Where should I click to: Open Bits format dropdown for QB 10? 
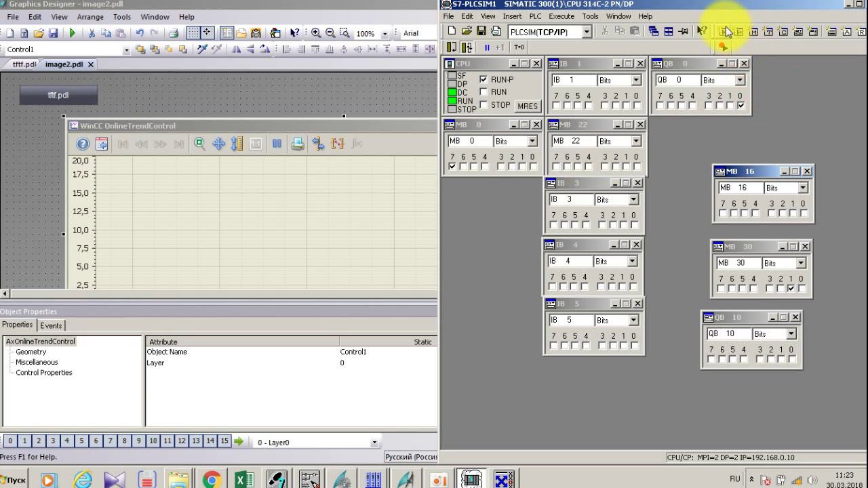click(x=791, y=333)
